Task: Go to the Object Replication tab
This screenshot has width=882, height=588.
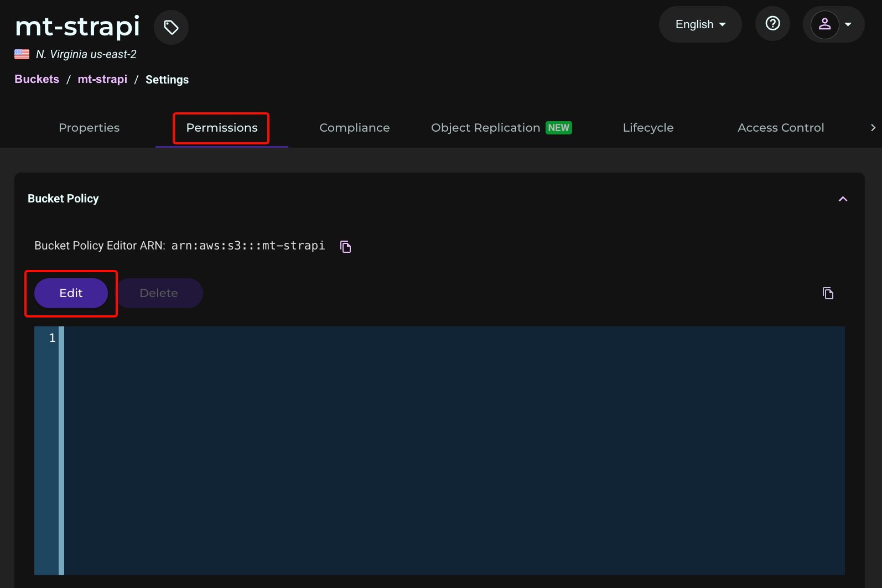Action: point(501,128)
